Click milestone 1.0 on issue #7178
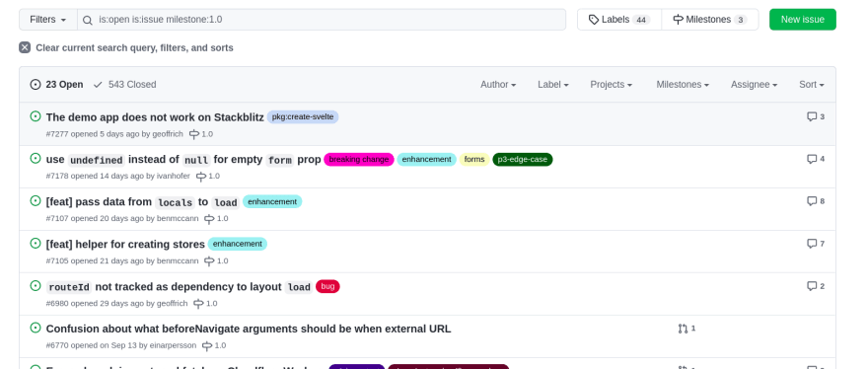 pos(208,177)
